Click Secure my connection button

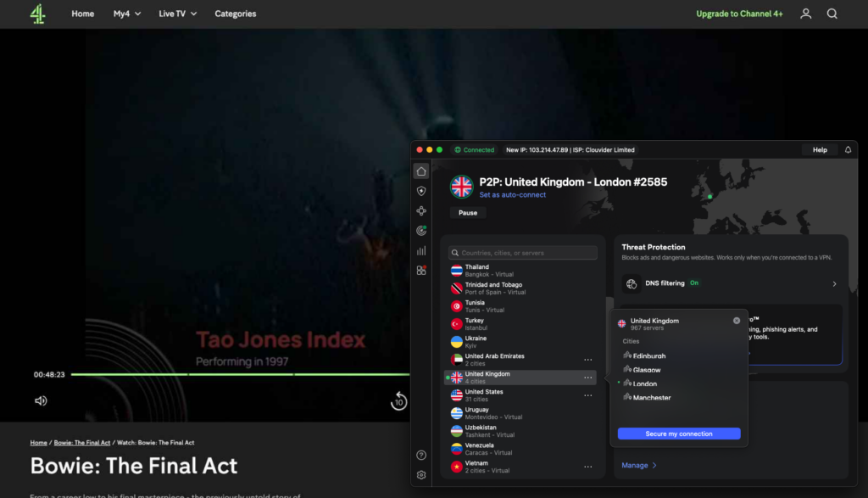click(x=679, y=434)
